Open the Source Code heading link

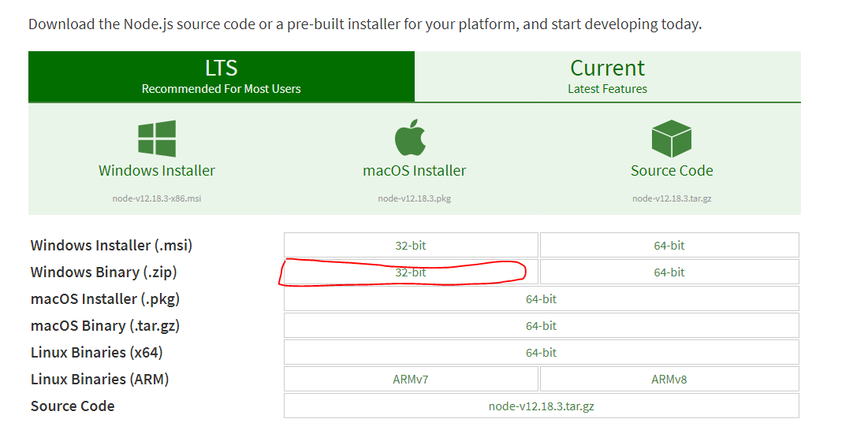[x=672, y=171]
